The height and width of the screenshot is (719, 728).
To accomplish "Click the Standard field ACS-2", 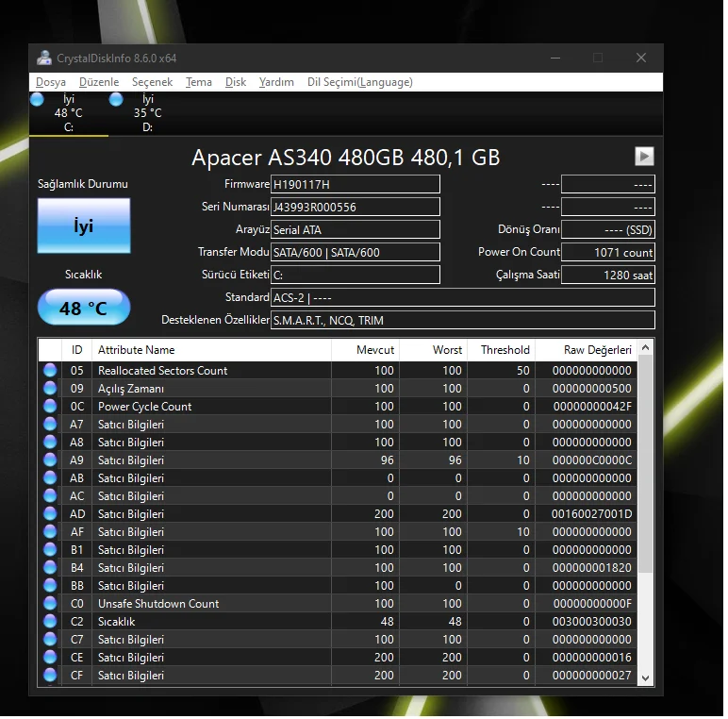I will 463,297.
